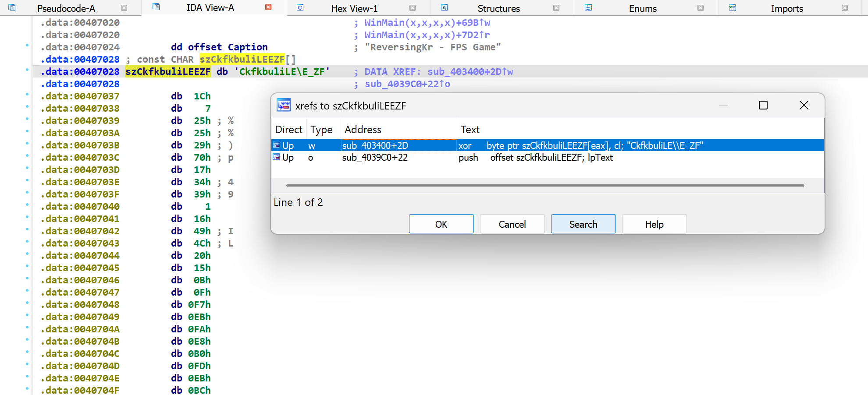The width and height of the screenshot is (868, 395).
Task: Click the Enums tab icon
Action: coord(588,7)
